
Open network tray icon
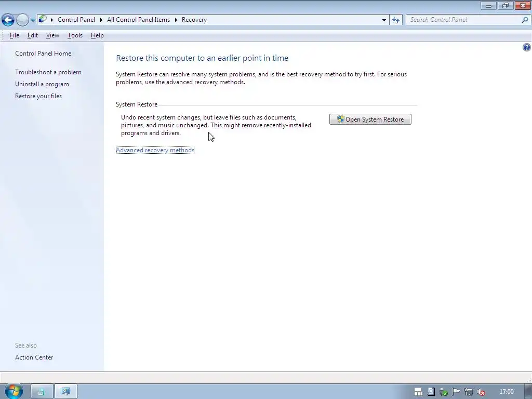(x=468, y=392)
